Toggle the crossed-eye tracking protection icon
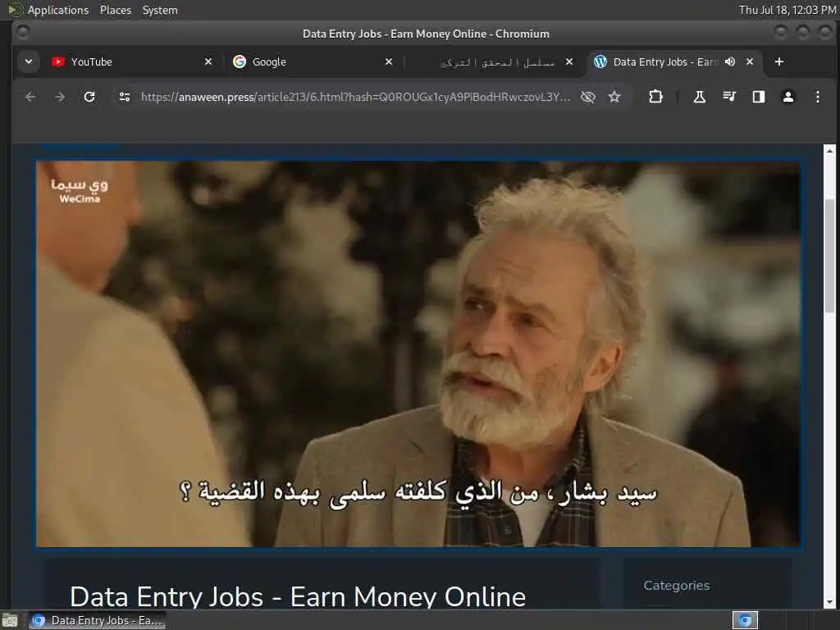Screen dimensions: 840x630 pos(587,97)
